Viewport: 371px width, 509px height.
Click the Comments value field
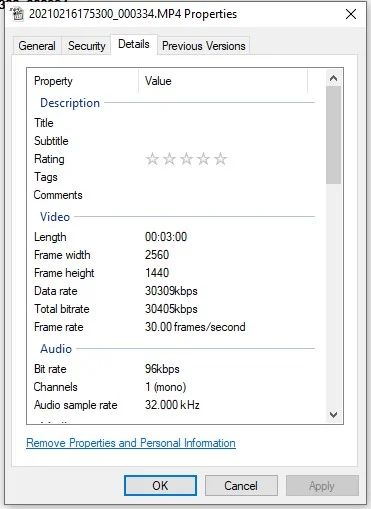[x=227, y=195]
